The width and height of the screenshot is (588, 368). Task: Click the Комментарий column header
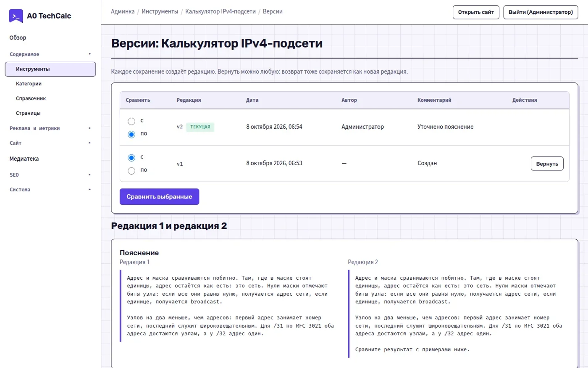(x=434, y=100)
